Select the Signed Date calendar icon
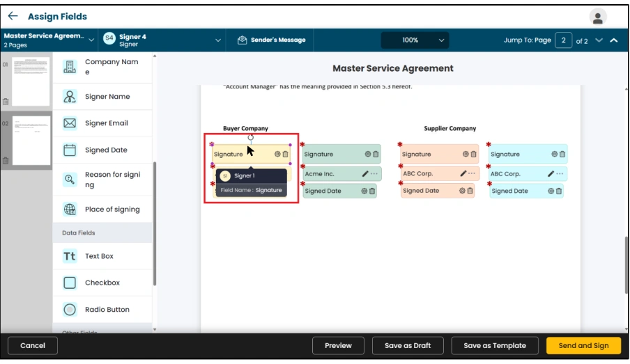The image size is (630, 364). [x=70, y=150]
